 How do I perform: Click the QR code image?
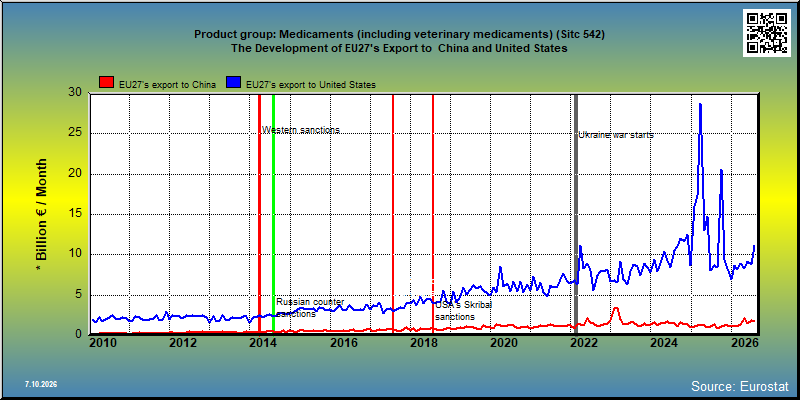point(766,33)
